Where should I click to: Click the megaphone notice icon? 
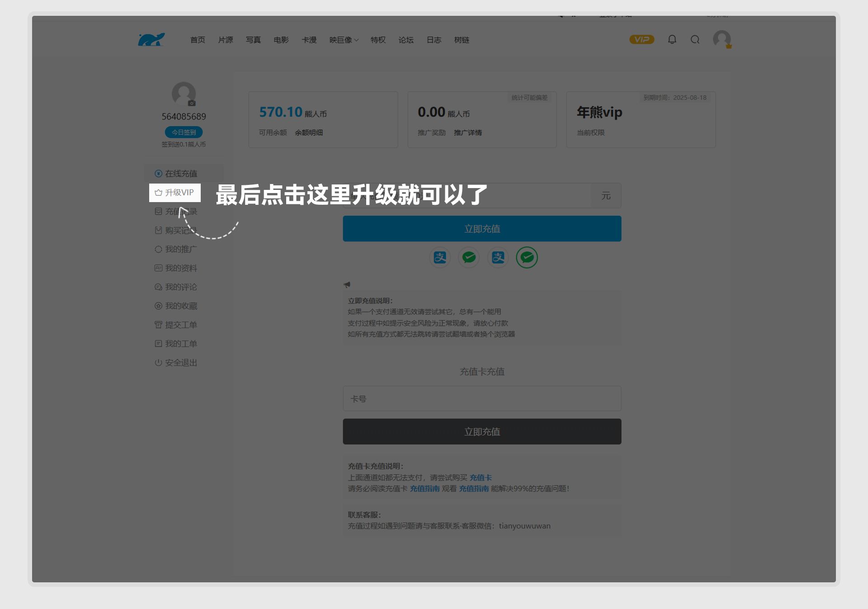coord(347,284)
